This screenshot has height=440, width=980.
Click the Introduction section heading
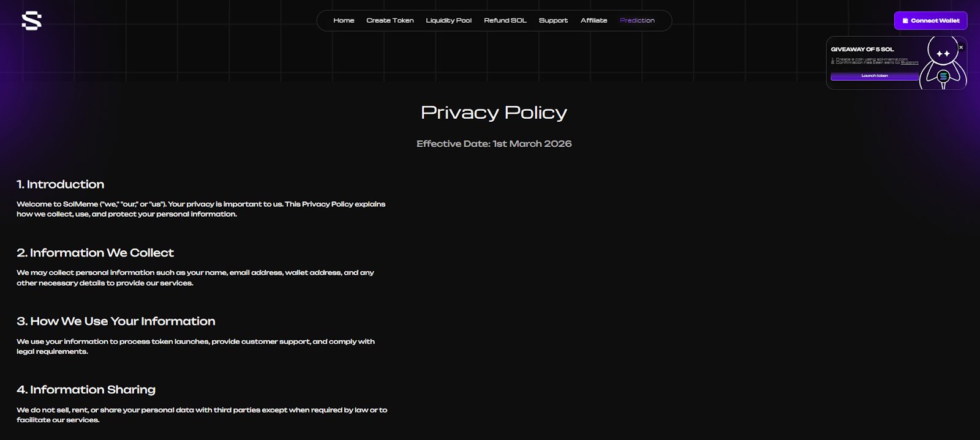pos(60,184)
